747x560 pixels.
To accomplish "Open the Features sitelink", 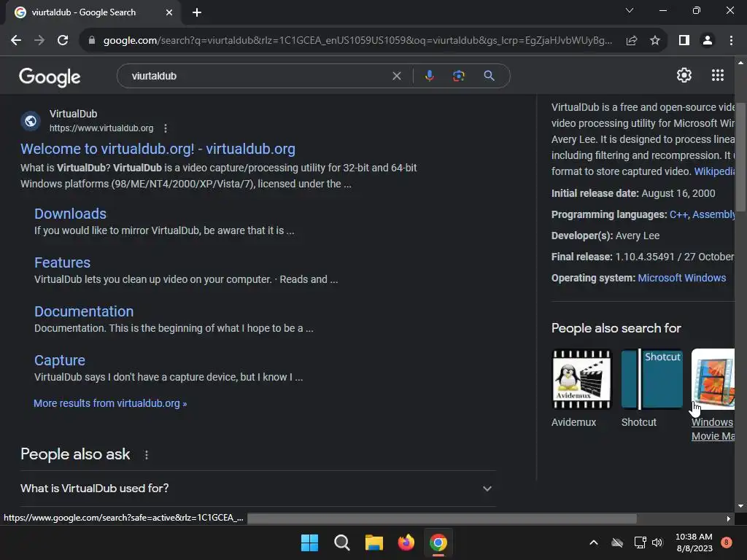I will [63, 262].
